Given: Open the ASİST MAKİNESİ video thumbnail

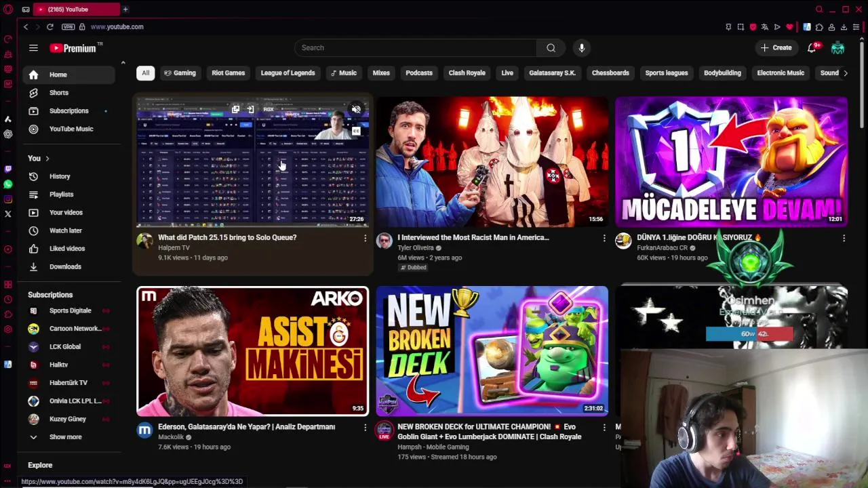Looking at the screenshot, I should [x=252, y=351].
